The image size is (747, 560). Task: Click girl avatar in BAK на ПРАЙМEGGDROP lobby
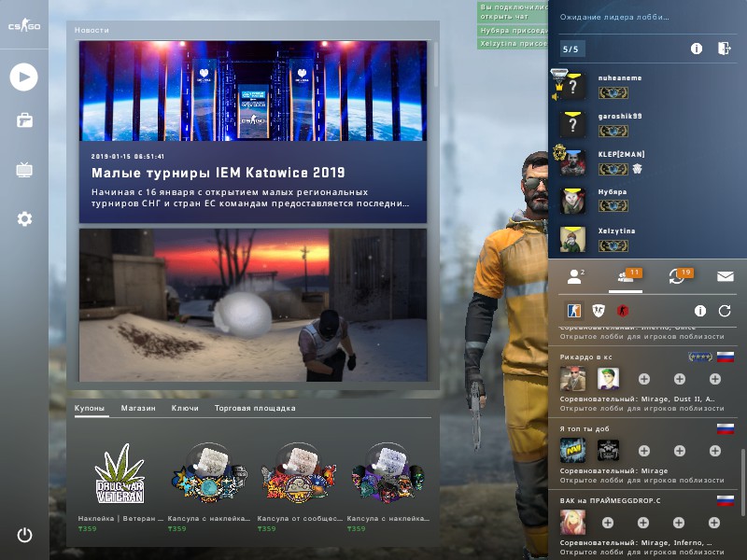572,523
